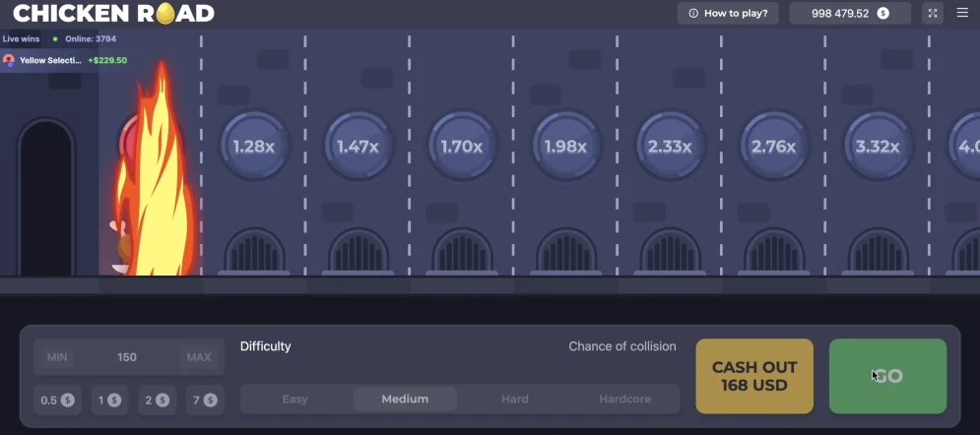Click the dark arched doorway
Screen dimensions: 980x435
point(45,197)
